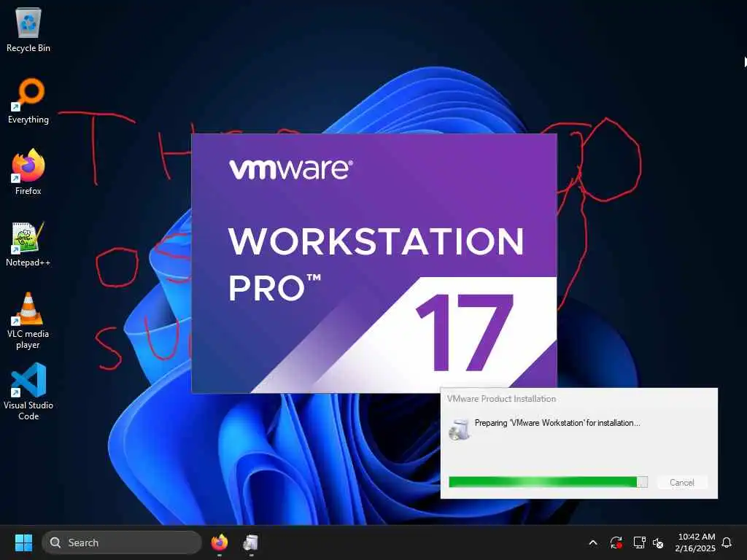Image resolution: width=747 pixels, height=560 pixels.
Task: Select the Visual Studio Code shortcut
Action: pyautogui.click(x=28, y=392)
